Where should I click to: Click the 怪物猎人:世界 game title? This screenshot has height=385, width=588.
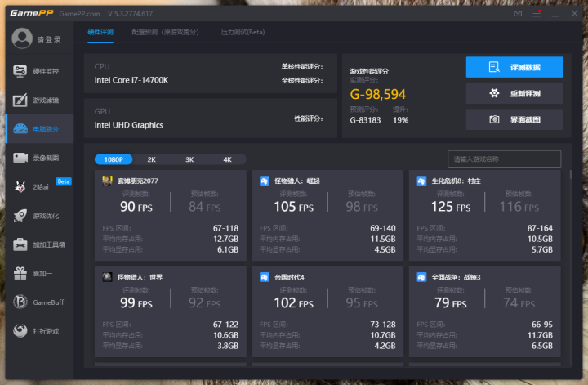pos(140,277)
